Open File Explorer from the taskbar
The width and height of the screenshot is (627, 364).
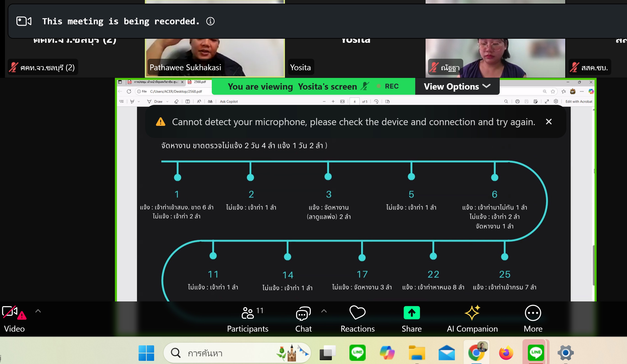[x=417, y=353]
